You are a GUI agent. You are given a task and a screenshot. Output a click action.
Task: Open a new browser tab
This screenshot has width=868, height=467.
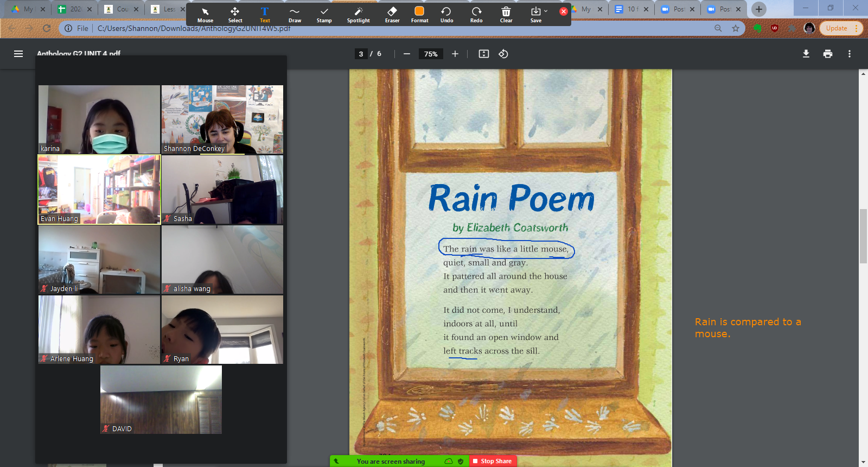coord(759,9)
